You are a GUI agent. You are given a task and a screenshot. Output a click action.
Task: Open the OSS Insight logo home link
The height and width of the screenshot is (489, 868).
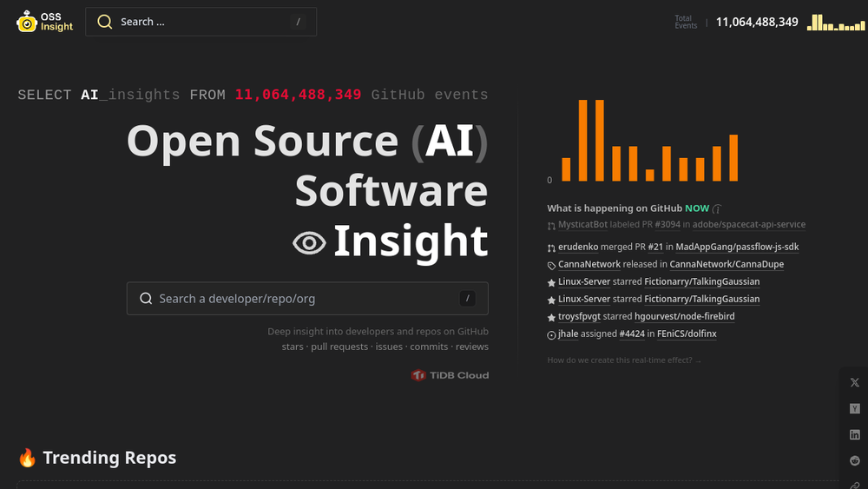click(44, 22)
